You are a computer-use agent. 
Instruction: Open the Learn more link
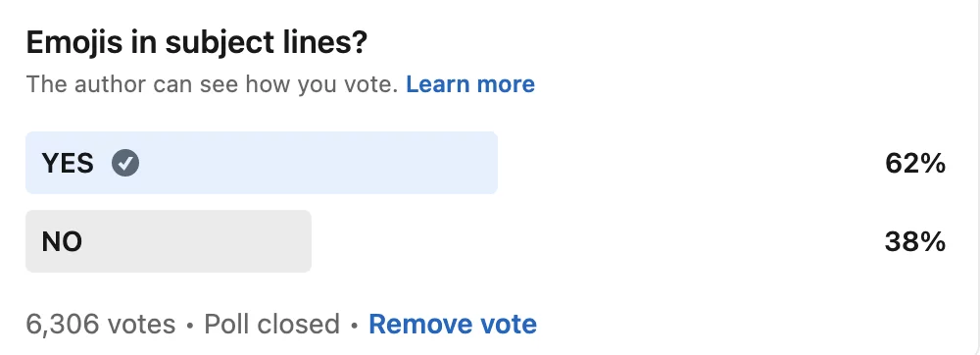(x=470, y=83)
